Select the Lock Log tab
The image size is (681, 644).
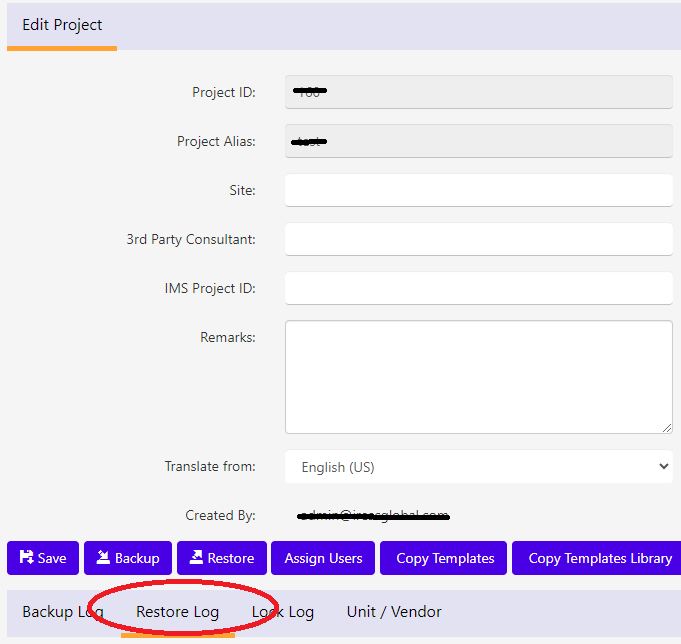[x=282, y=612]
